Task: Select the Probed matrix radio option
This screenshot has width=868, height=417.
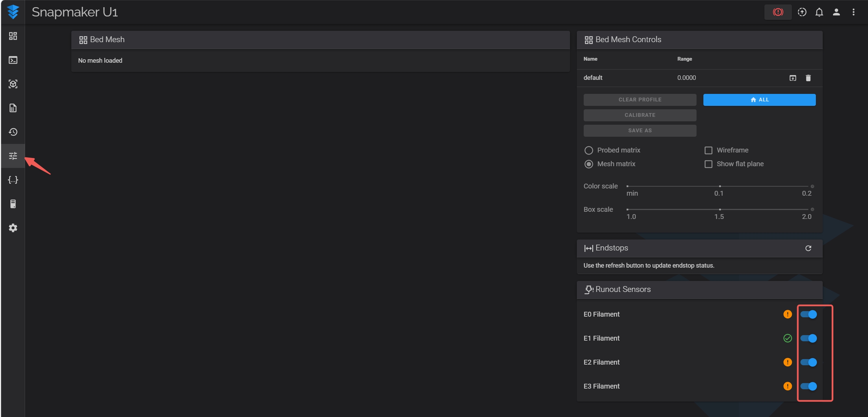Action: [588, 150]
